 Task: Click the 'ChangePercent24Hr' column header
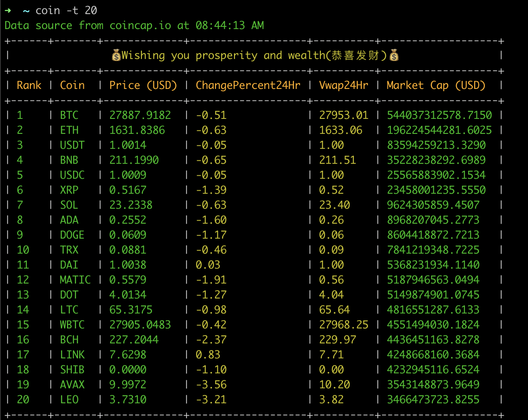[248, 85]
